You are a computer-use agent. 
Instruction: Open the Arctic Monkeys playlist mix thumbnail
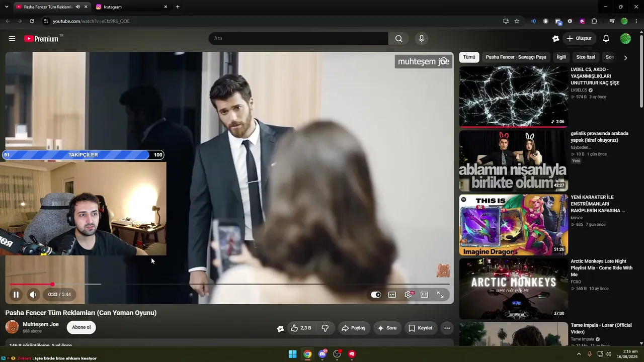click(513, 289)
